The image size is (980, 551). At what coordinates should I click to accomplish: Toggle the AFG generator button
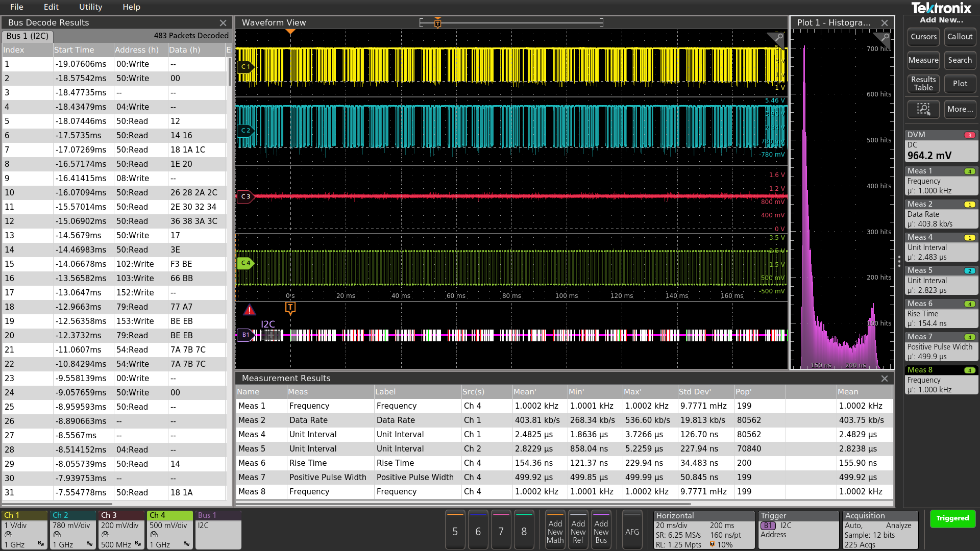click(632, 532)
